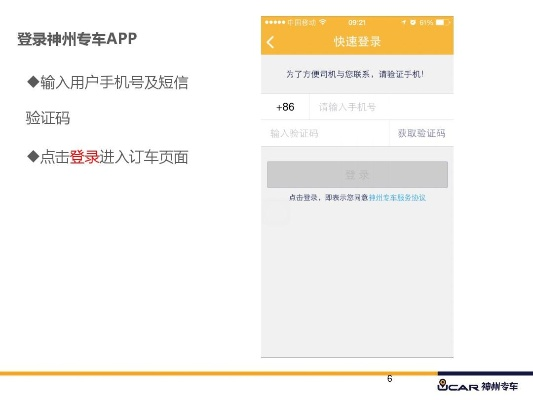533x400 pixels.
Task: Click the slide page number 6
Action: (390, 378)
